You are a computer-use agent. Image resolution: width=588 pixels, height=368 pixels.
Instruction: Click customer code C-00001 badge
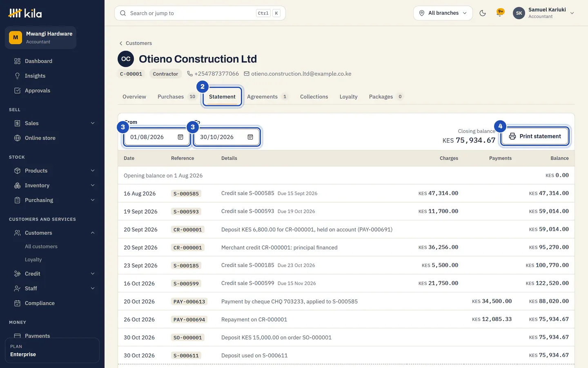(x=131, y=74)
